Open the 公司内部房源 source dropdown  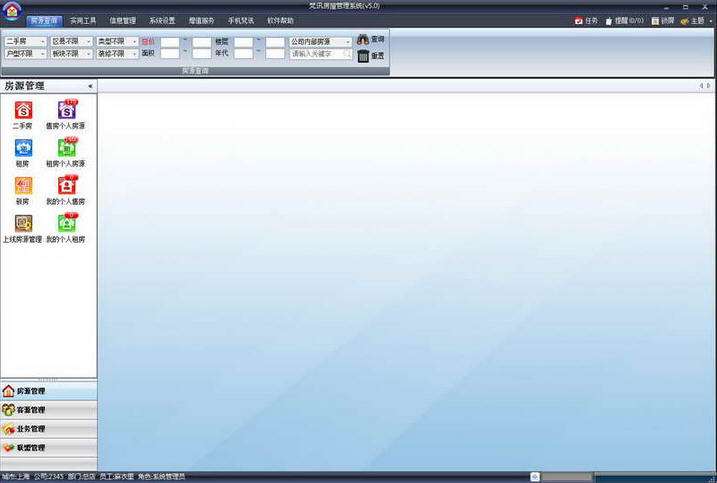[321, 42]
